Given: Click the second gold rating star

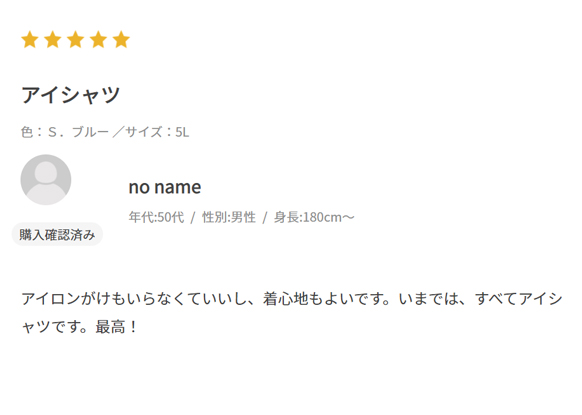Looking at the screenshot, I should tap(53, 40).
